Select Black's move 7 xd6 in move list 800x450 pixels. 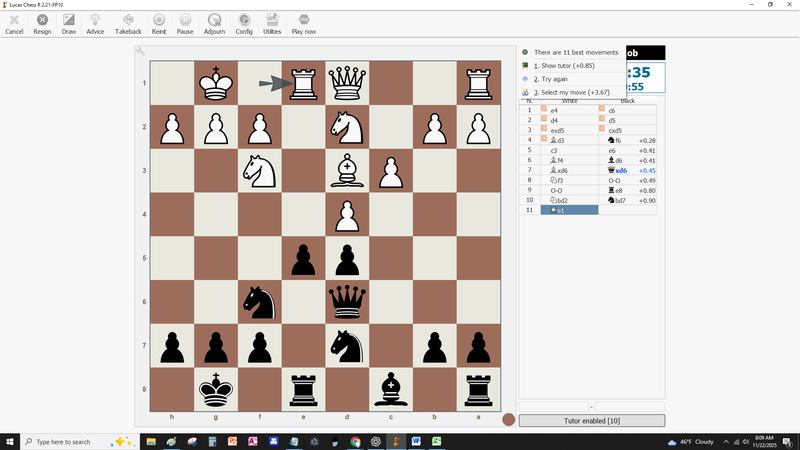pos(621,170)
